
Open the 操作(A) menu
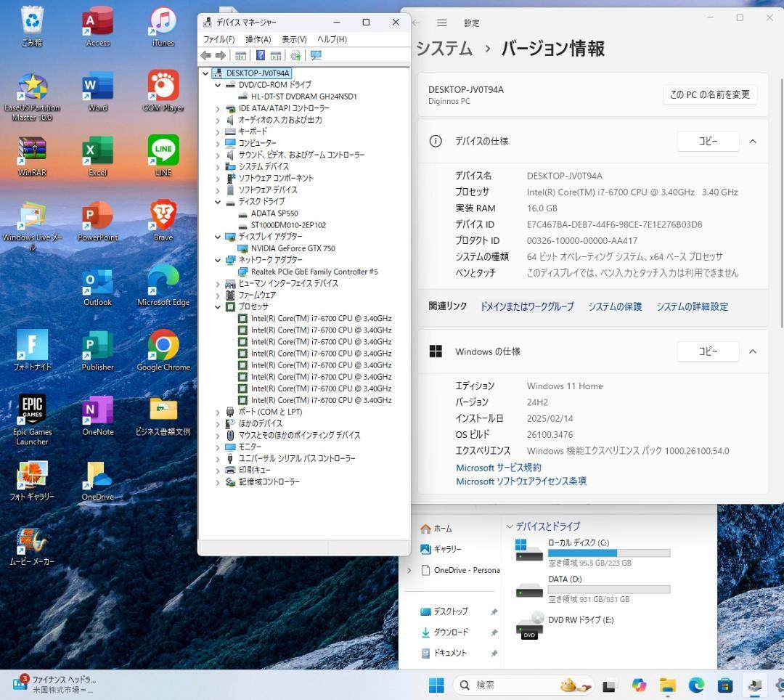click(x=258, y=39)
